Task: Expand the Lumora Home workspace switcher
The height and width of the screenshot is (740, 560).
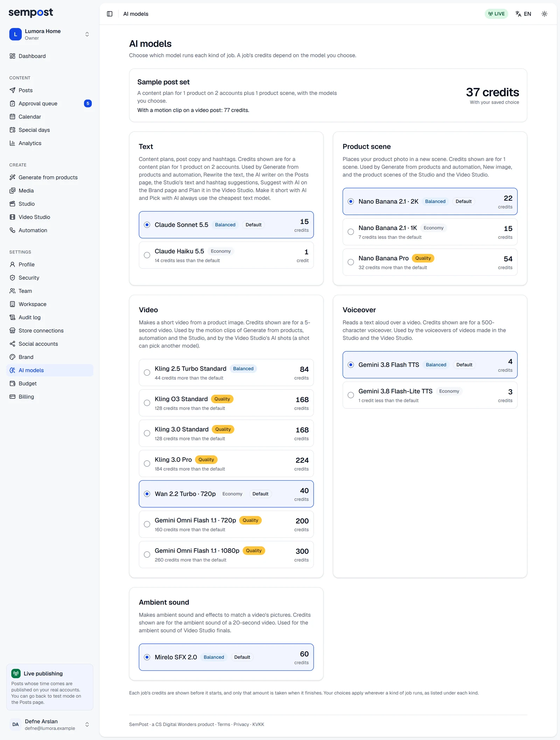Action: coord(50,34)
